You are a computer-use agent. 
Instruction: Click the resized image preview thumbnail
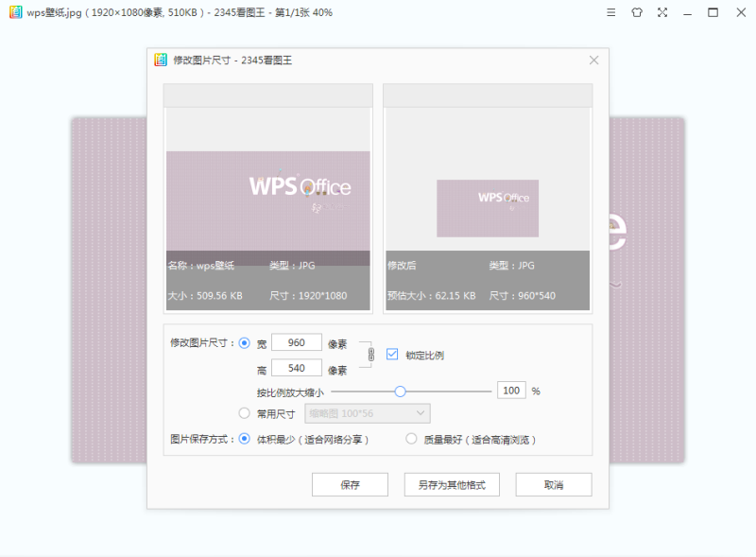pos(488,208)
